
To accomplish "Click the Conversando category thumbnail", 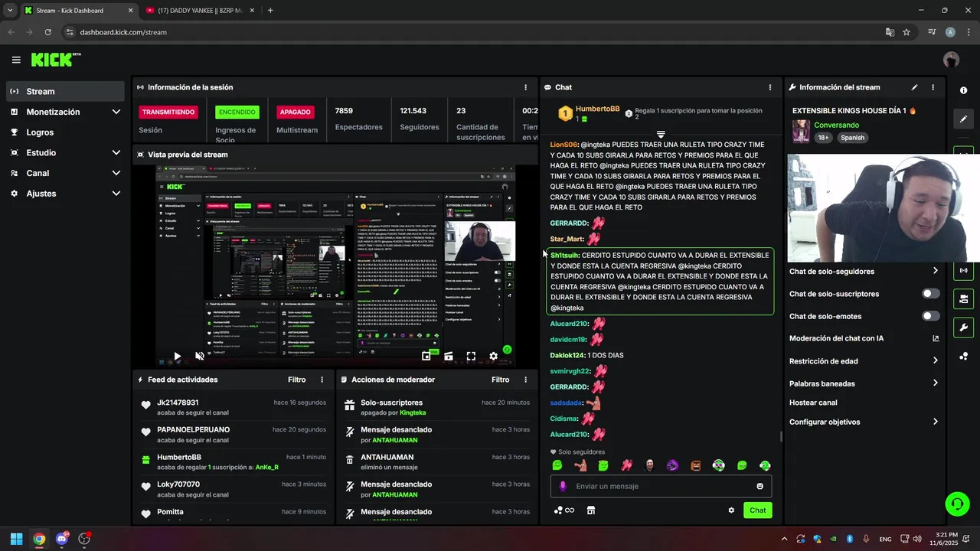I will [x=801, y=131].
